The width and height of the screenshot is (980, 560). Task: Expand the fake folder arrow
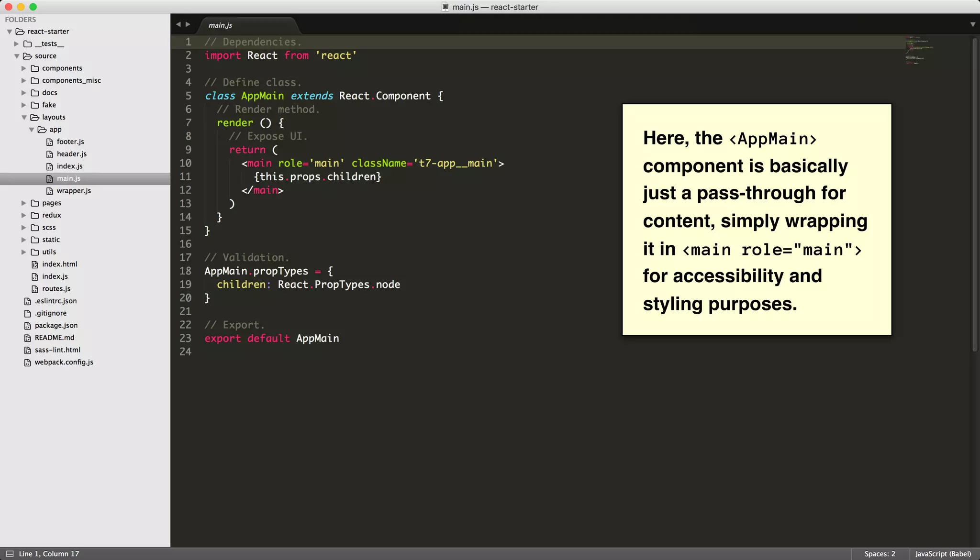click(23, 105)
